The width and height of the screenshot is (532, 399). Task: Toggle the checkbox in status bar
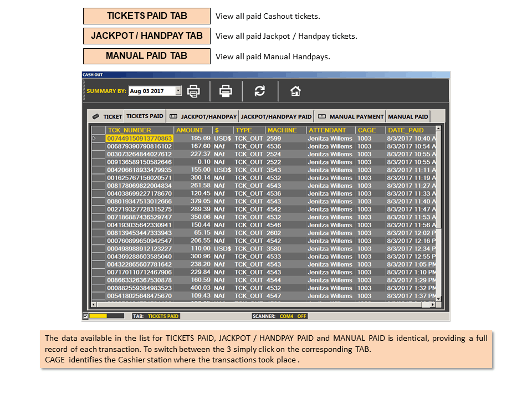85,316
